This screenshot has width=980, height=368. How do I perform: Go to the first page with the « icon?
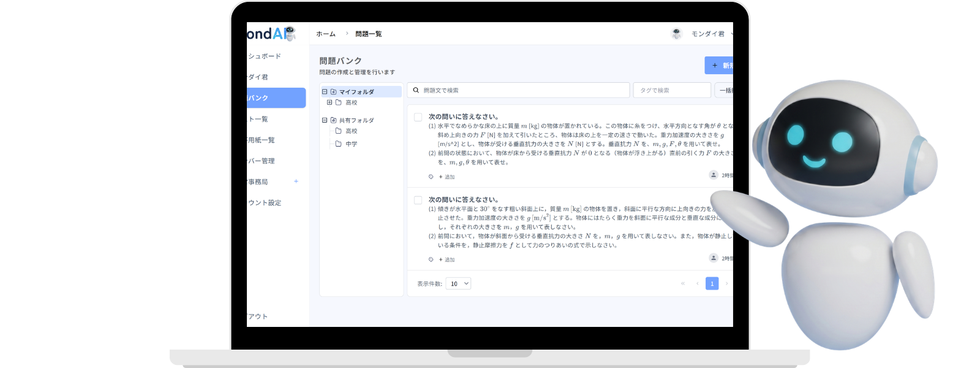[x=683, y=283]
